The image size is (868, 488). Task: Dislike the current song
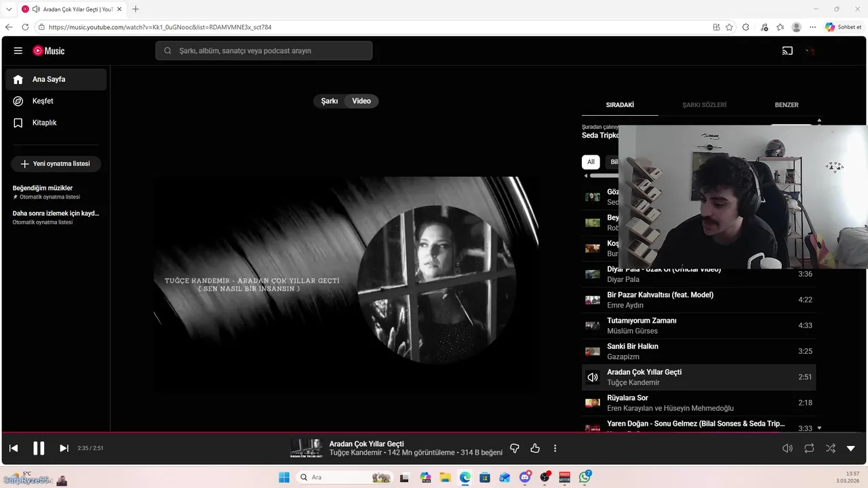point(514,448)
